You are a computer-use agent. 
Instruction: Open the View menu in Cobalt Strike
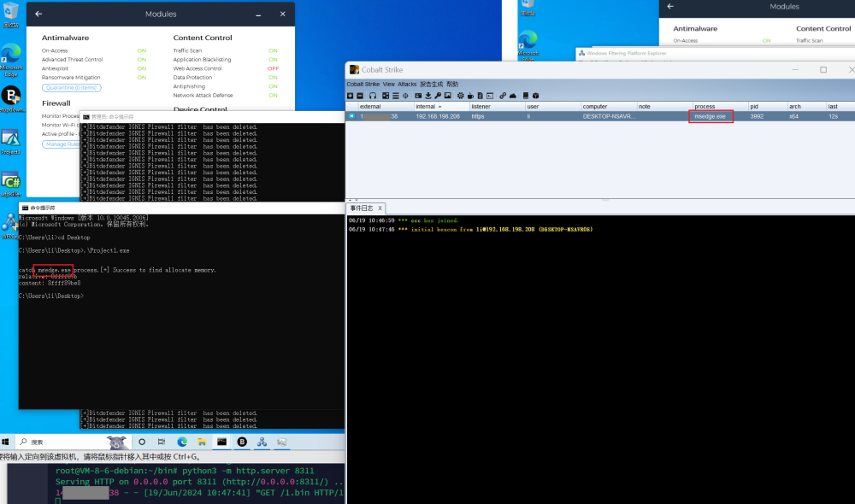coord(389,85)
